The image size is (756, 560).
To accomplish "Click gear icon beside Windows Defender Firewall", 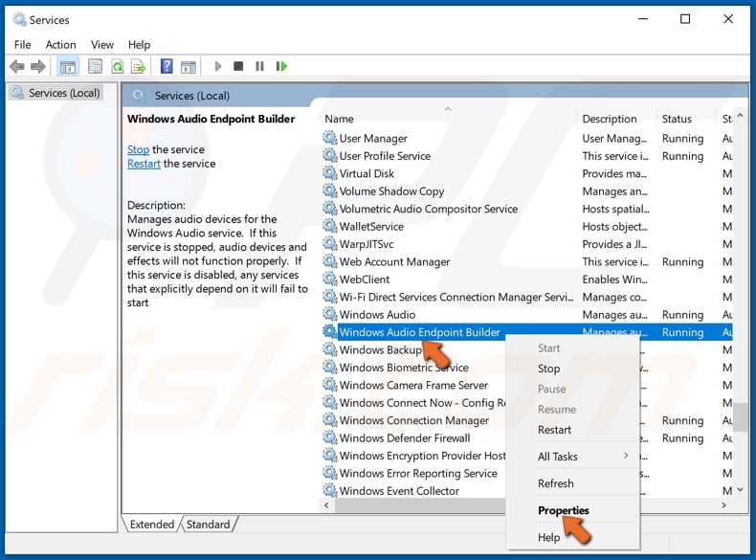I will (330, 437).
